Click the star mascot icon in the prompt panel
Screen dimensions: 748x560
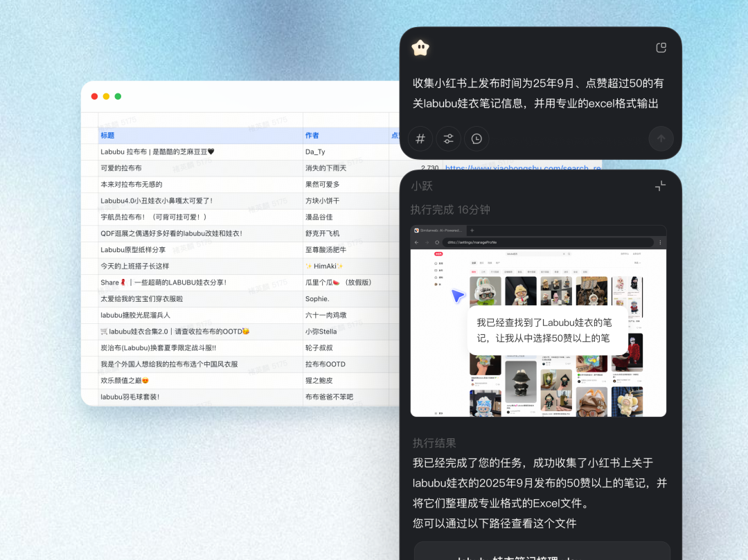pyautogui.click(x=420, y=48)
